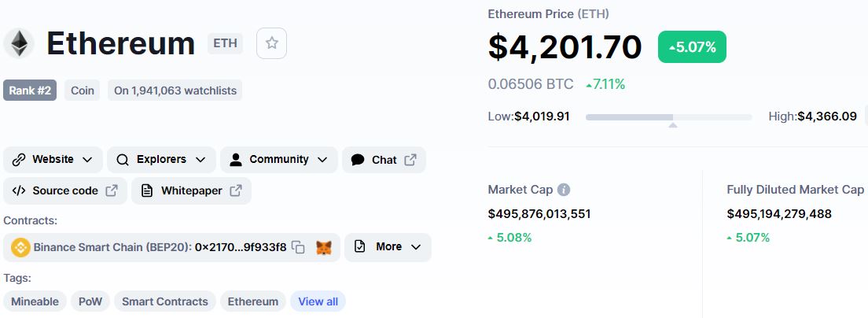Viewport: 868px width, 318px height.
Task: Select the Smart Contracts tag
Action: [x=165, y=301]
